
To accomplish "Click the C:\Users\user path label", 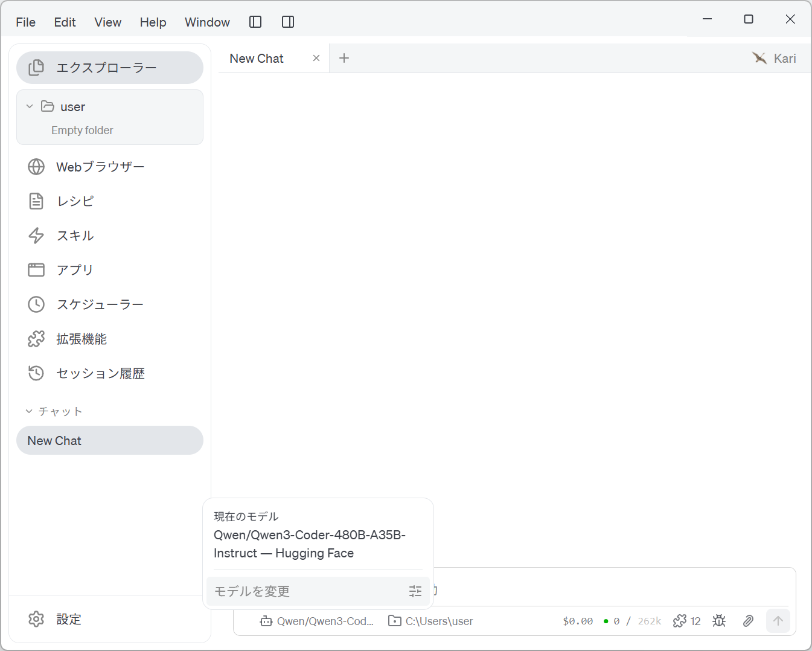I will pos(440,621).
